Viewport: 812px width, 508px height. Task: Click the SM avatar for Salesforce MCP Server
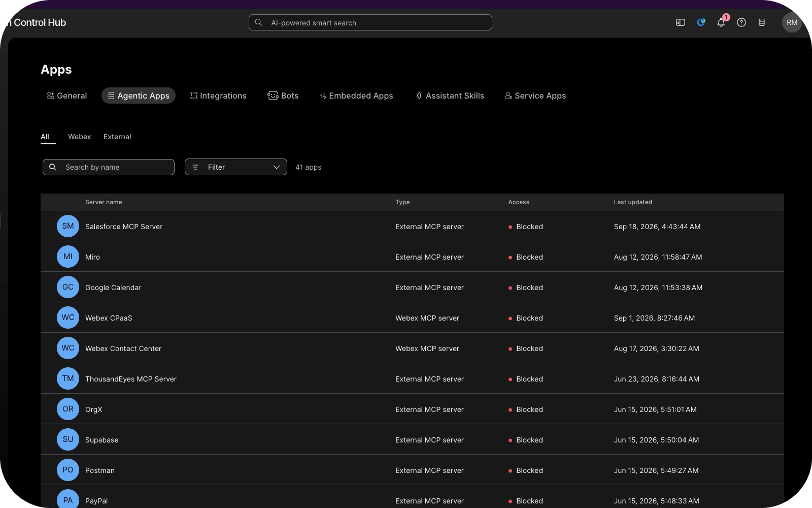[x=68, y=226]
